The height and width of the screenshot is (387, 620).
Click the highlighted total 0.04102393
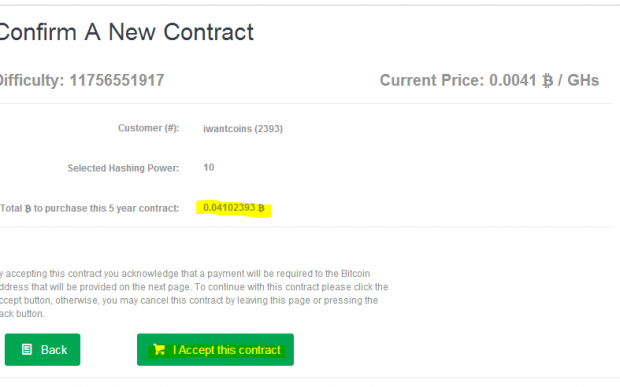(x=229, y=208)
